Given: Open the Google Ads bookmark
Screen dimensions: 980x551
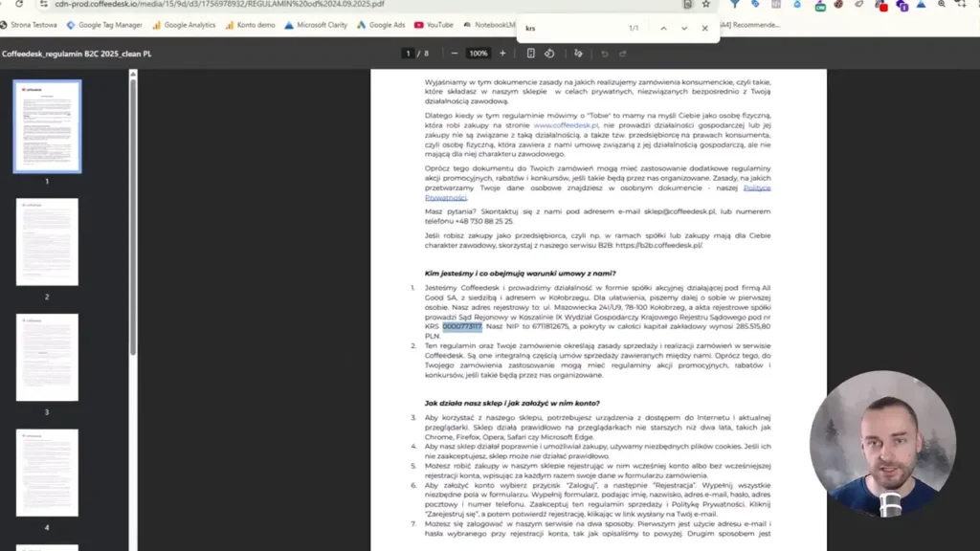Looking at the screenshot, I should (x=381, y=25).
